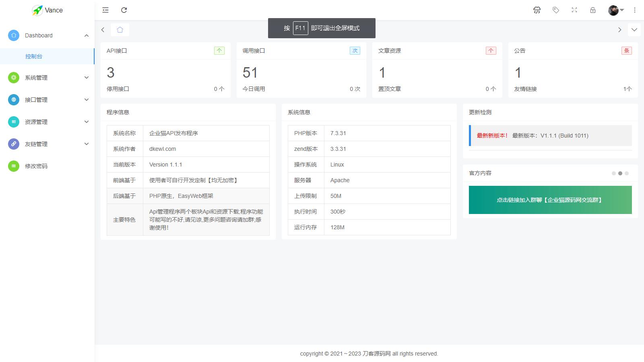Click the 企业猫源码网交流群 join link
644x362 pixels.
[x=550, y=200]
